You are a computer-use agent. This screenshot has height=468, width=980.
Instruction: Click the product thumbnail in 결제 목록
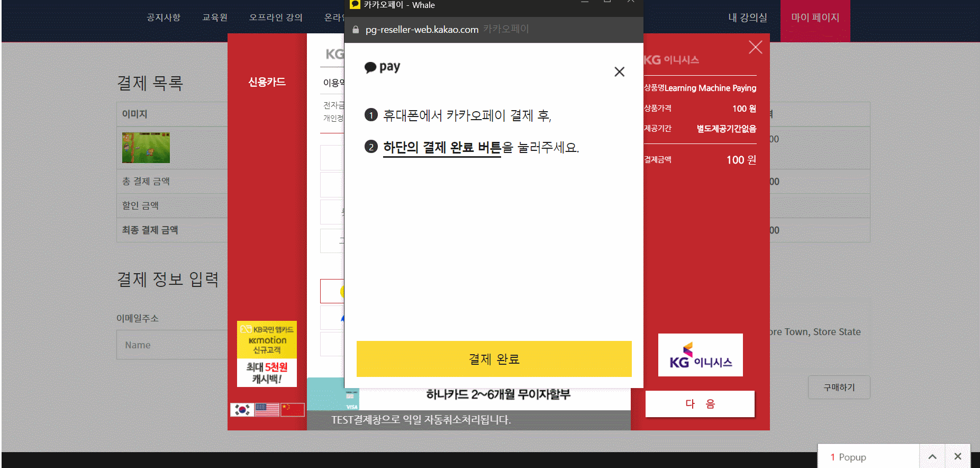tap(146, 148)
